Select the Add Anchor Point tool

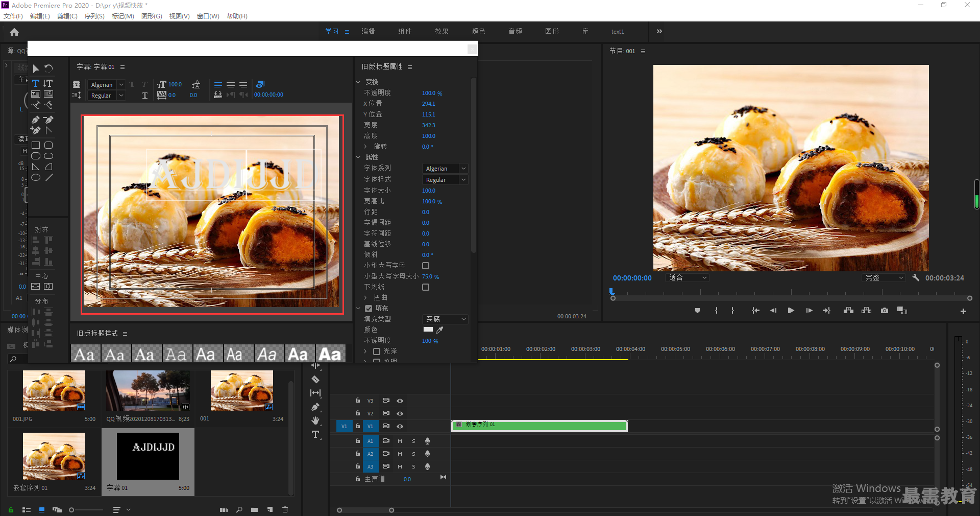pyautogui.click(x=36, y=130)
